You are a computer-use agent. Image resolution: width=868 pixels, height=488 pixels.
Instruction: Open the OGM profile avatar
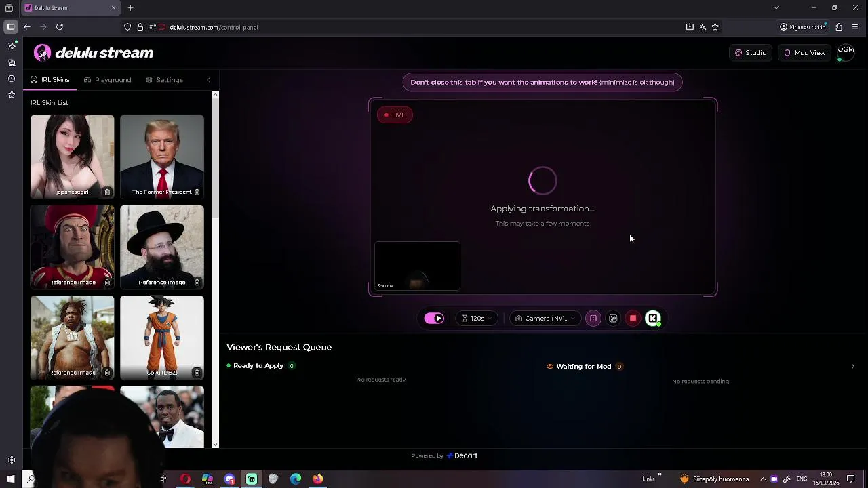(x=846, y=52)
